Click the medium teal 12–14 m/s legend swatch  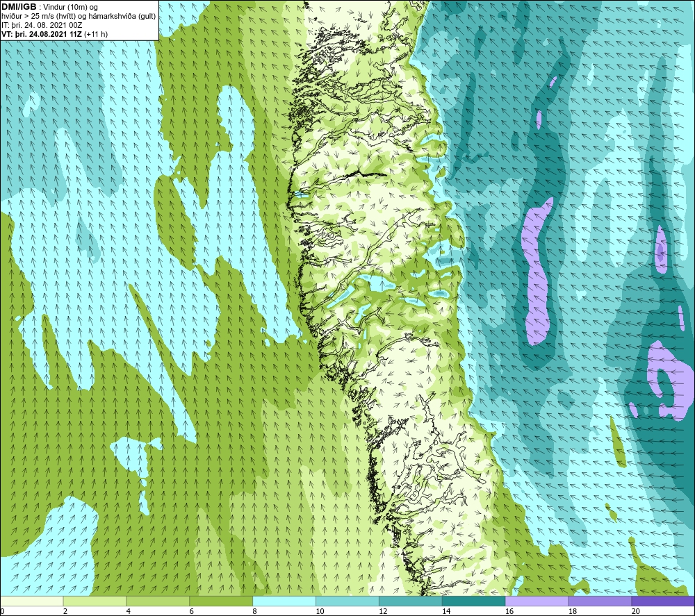click(x=411, y=601)
